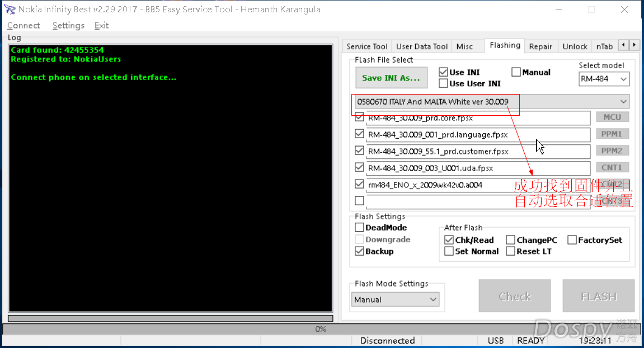This screenshot has width=644, height=348.
Task: Click the PPM1 file button
Action: 612,134
